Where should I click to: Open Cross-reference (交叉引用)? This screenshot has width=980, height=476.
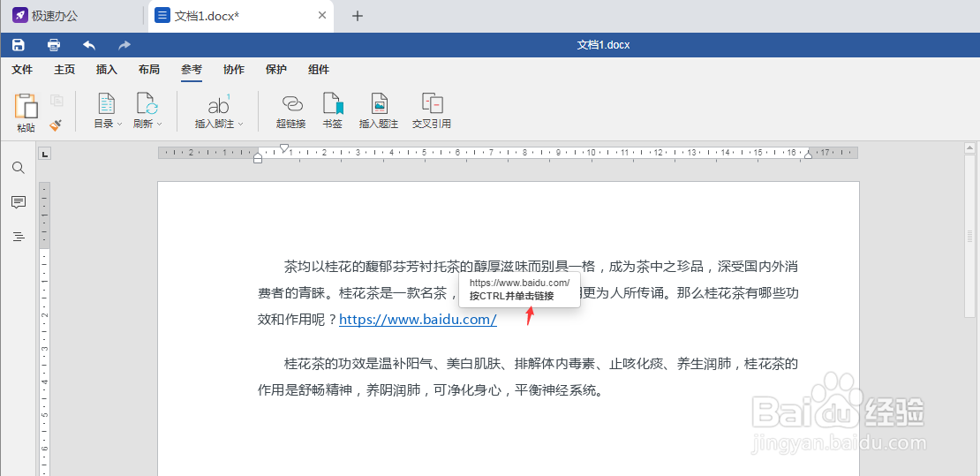pyautogui.click(x=432, y=110)
